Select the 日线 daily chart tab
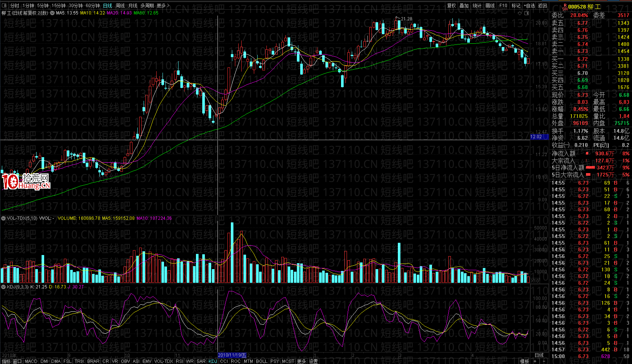 coord(108,6)
